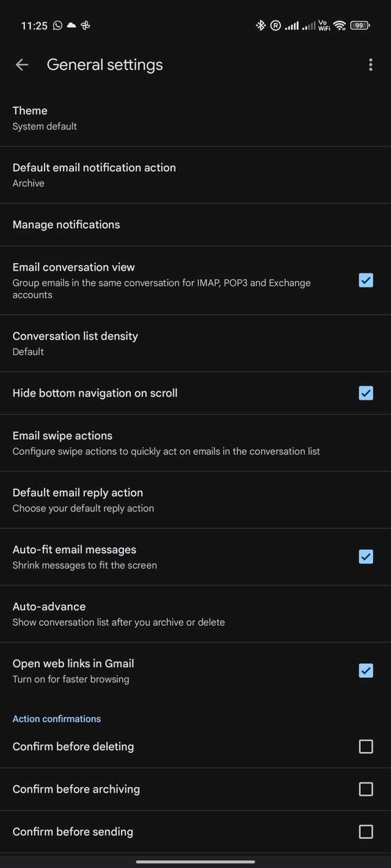Choose Default email reply action
The height and width of the screenshot is (868, 391).
pos(195,500)
